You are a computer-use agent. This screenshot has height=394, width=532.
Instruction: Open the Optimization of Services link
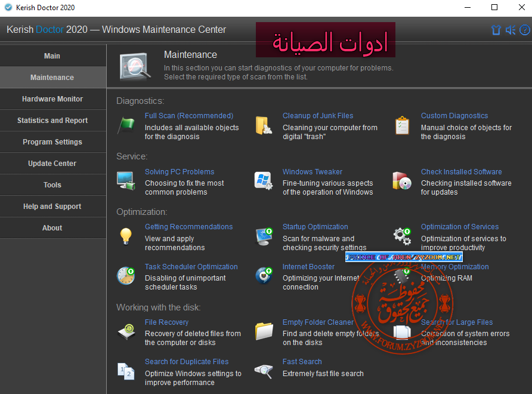click(x=460, y=227)
